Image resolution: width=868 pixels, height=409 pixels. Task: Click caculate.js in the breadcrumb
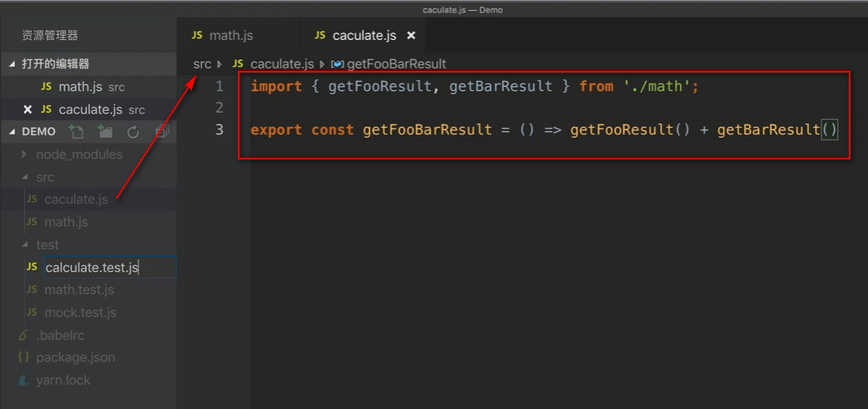pos(282,64)
